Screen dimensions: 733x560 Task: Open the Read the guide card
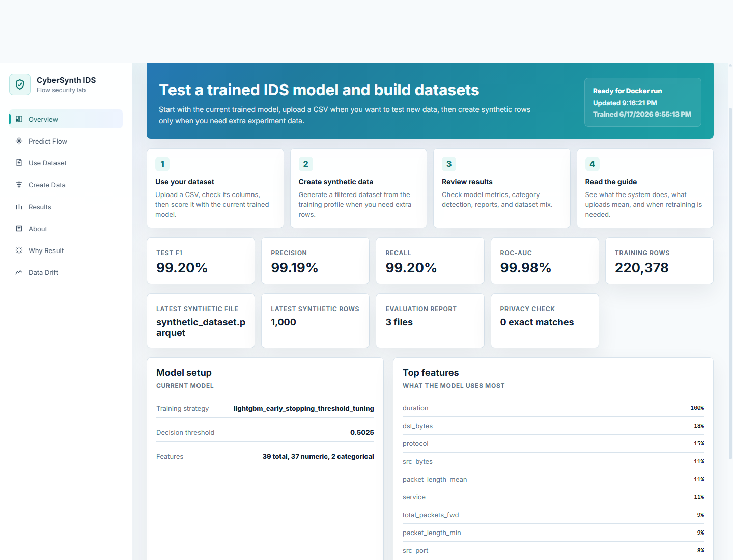click(x=645, y=188)
